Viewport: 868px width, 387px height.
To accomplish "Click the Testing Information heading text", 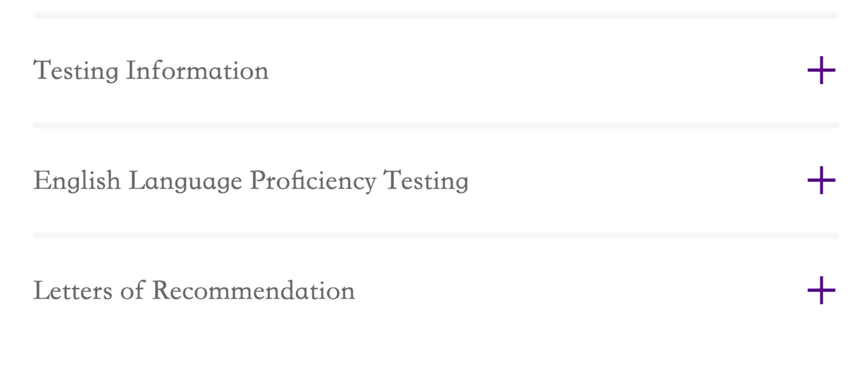I will 150,71.
